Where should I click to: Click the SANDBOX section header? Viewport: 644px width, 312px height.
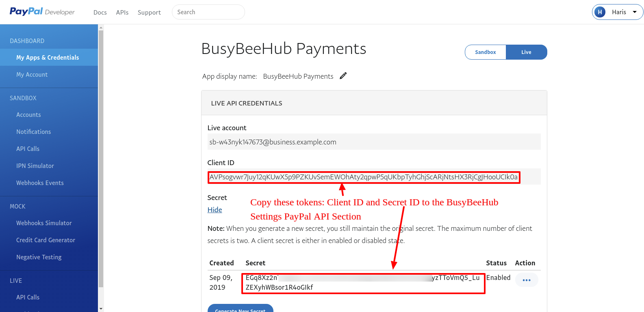pos(23,98)
